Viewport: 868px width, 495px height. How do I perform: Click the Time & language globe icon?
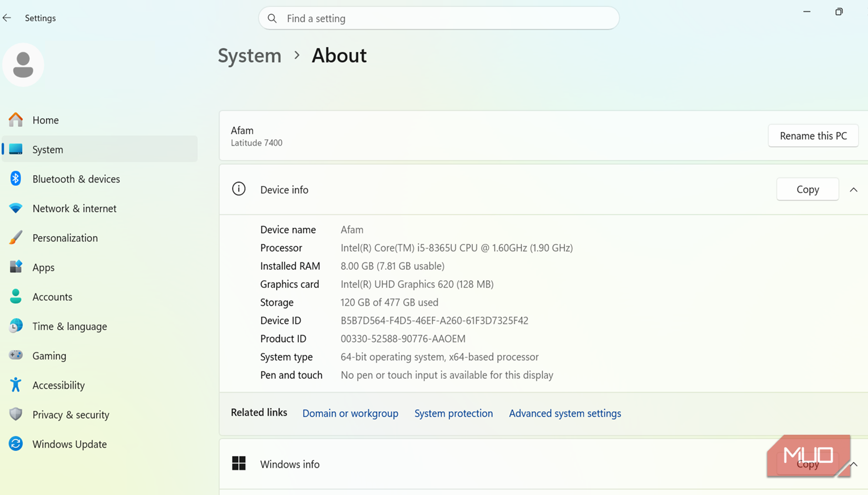[x=16, y=326]
